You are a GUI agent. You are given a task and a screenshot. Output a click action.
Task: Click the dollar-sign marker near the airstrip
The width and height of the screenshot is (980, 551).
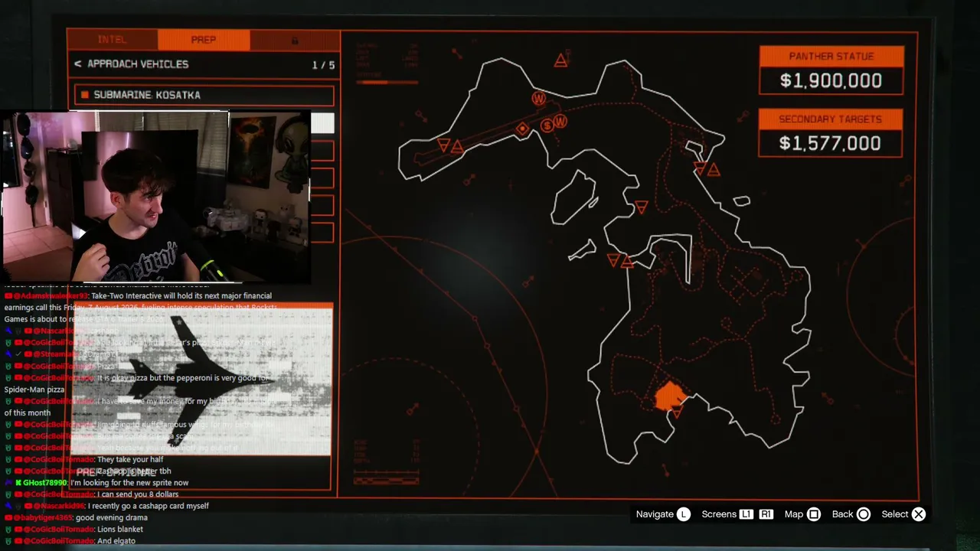[547, 126]
